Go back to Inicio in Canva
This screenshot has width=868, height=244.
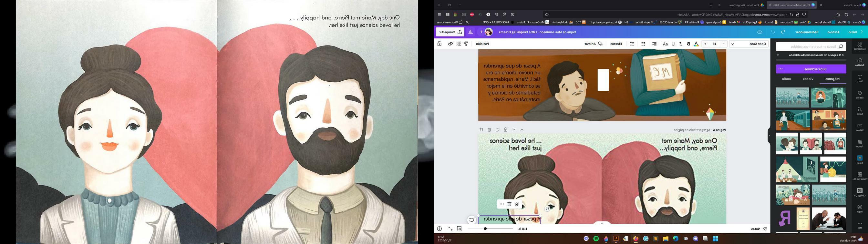[853, 32]
